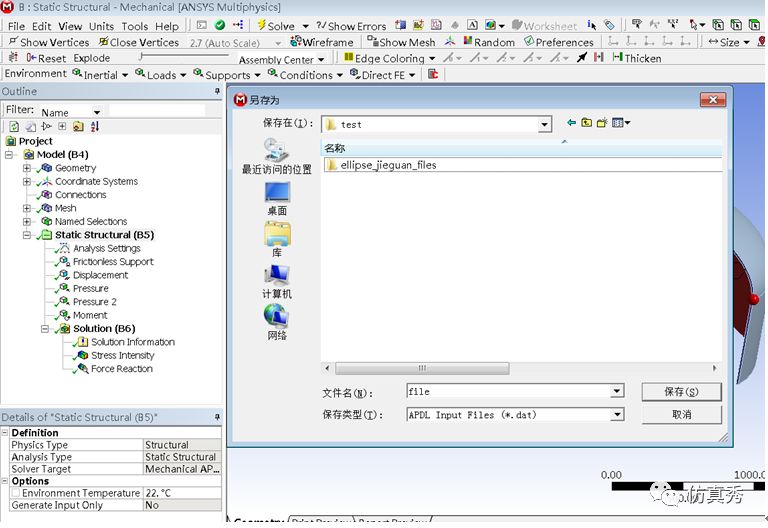The width and height of the screenshot is (768, 528).
Task: Open the Help menu
Action: 167,26
